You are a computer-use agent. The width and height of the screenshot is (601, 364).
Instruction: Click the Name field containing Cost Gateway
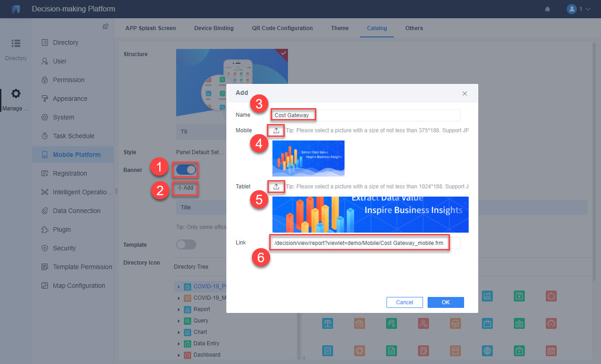point(366,115)
